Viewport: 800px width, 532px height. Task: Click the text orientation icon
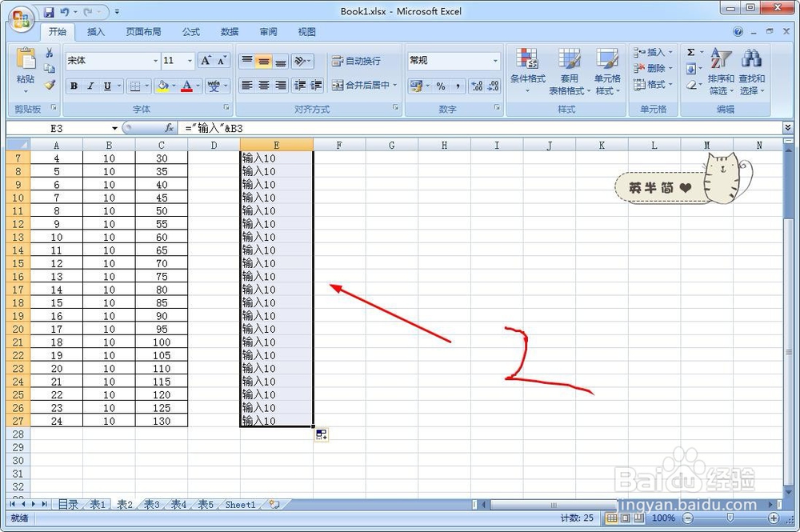300,62
